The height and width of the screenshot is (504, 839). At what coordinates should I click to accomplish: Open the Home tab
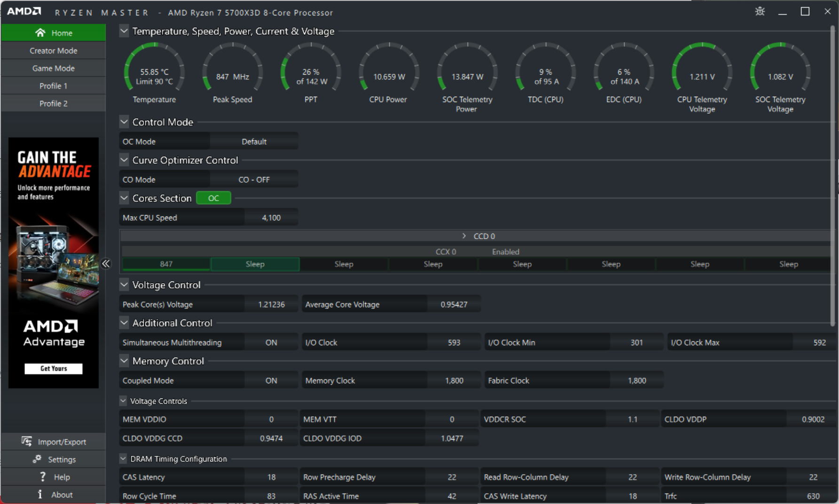(x=53, y=32)
